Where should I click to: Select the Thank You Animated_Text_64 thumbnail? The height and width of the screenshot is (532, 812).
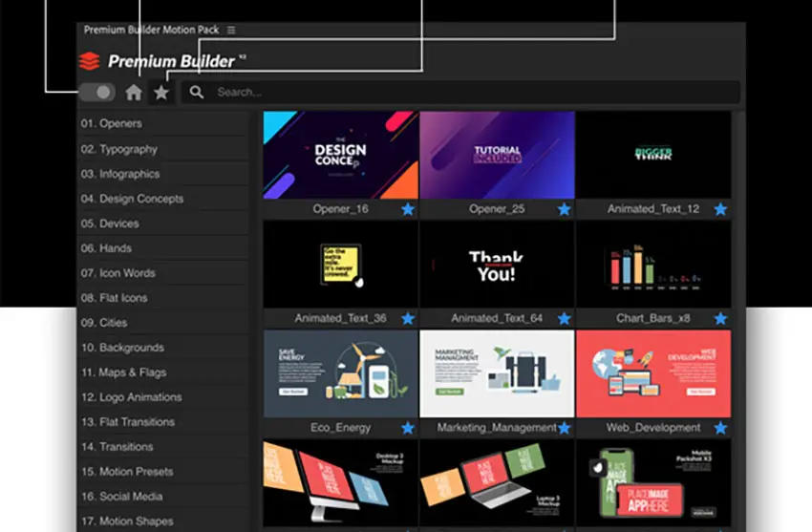497,265
